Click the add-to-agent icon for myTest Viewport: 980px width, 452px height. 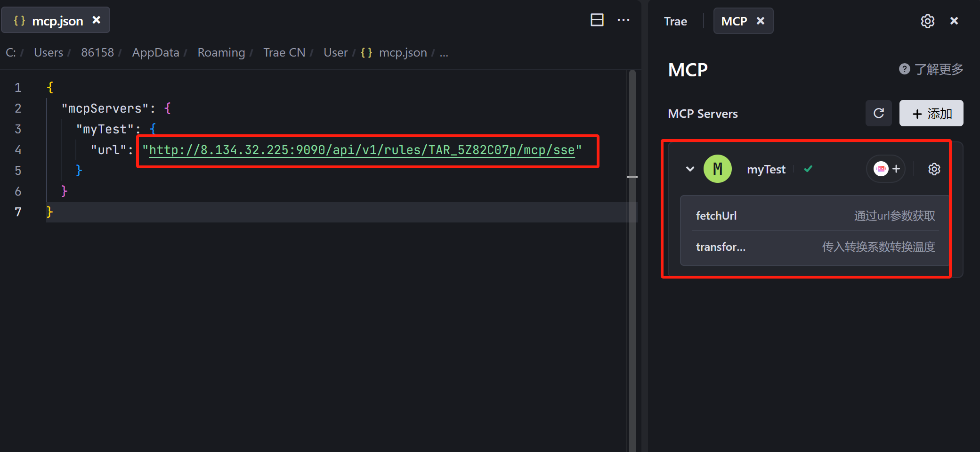pos(886,169)
